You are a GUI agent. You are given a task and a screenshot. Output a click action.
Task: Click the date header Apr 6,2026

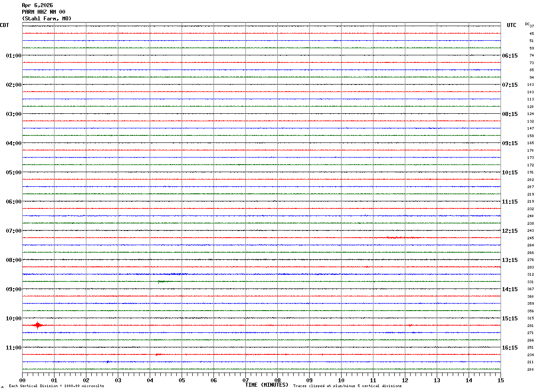[37, 5]
